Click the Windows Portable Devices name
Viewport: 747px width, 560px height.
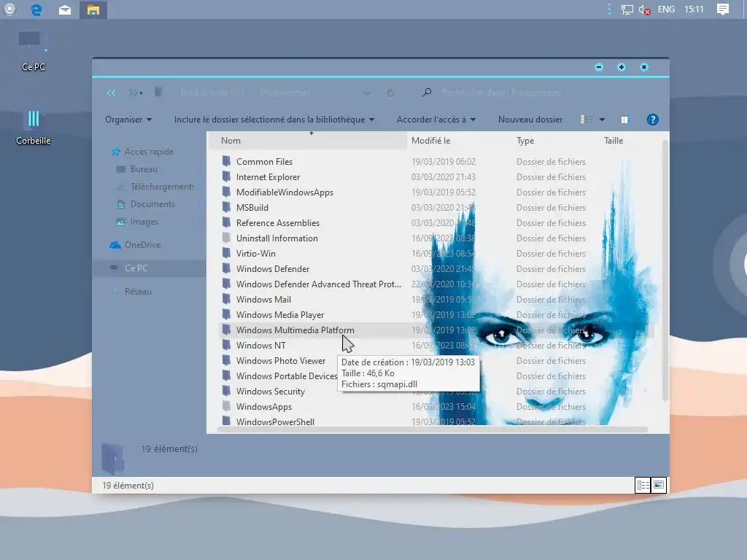click(x=287, y=376)
